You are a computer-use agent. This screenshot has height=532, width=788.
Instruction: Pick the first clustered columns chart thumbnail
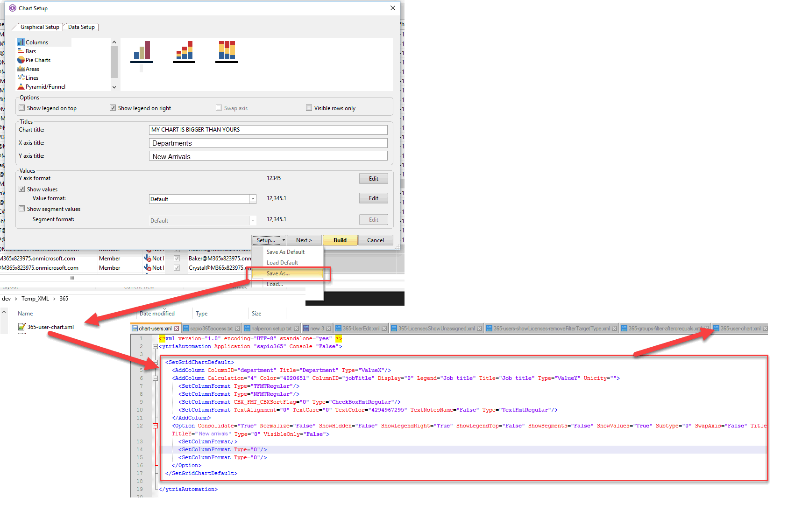pyautogui.click(x=142, y=51)
